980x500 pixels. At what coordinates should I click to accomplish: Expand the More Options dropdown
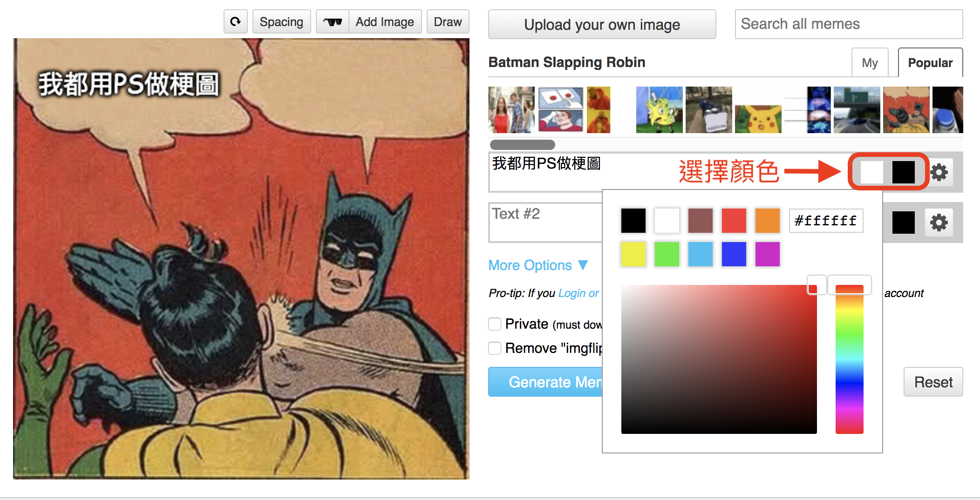[538, 265]
